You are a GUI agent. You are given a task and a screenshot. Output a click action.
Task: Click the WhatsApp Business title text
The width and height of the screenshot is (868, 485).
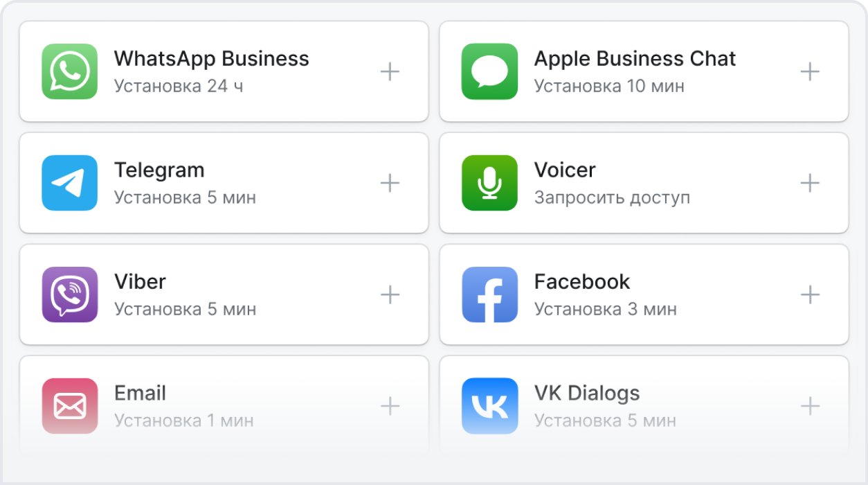tap(211, 59)
